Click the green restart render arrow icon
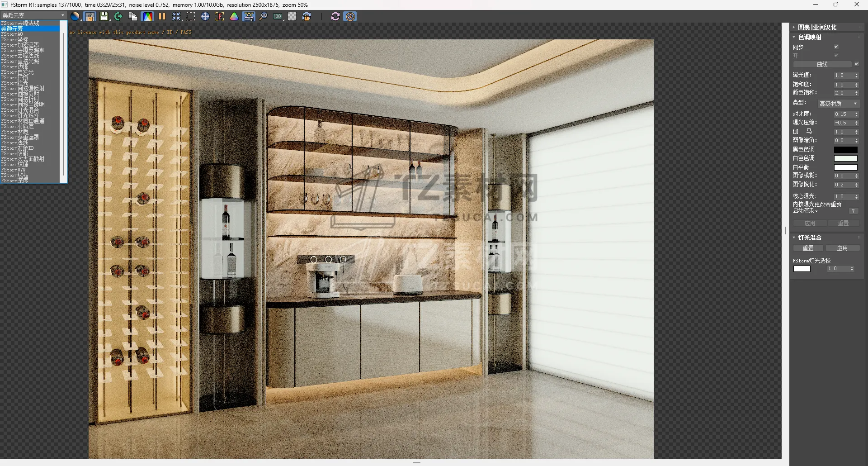Screen dimensions: 868x466 118,17
